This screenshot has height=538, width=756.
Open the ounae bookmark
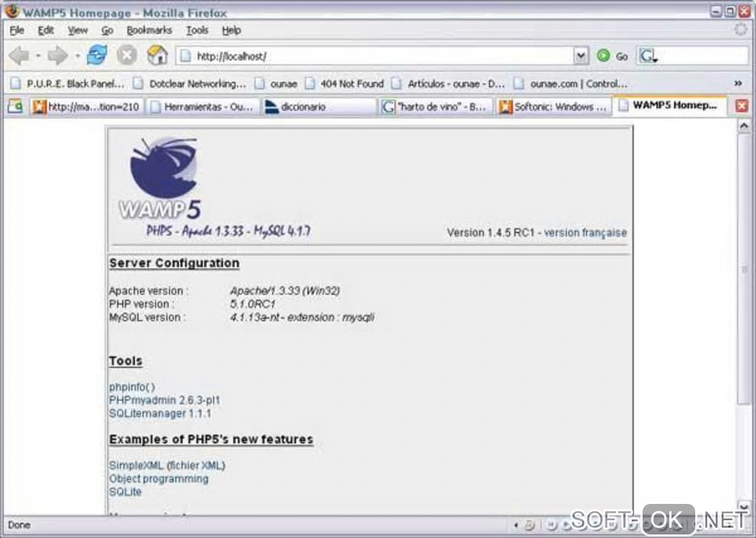pyautogui.click(x=276, y=84)
